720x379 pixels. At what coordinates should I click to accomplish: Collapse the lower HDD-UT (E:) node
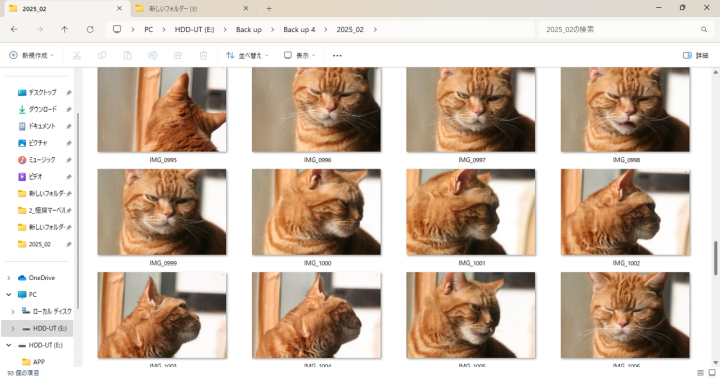(8, 345)
